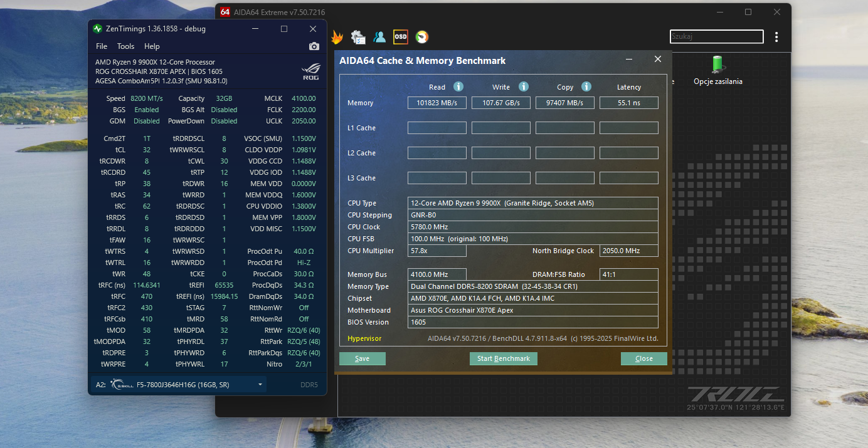
Task: Click the info icon next to Copy
Action: [x=586, y=87]
